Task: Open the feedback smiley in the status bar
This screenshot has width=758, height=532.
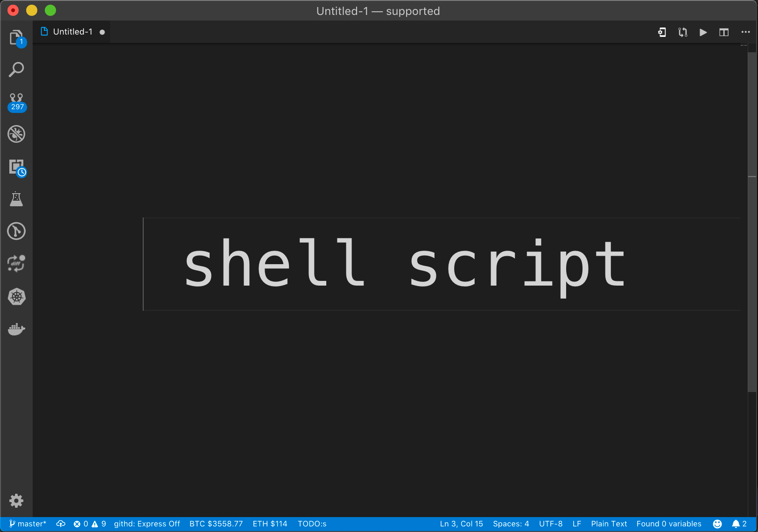Action: [717, 524]
